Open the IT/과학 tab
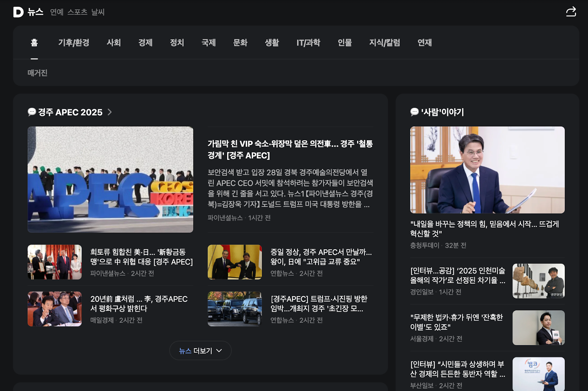Screen dimensions: 588x391 308,43
